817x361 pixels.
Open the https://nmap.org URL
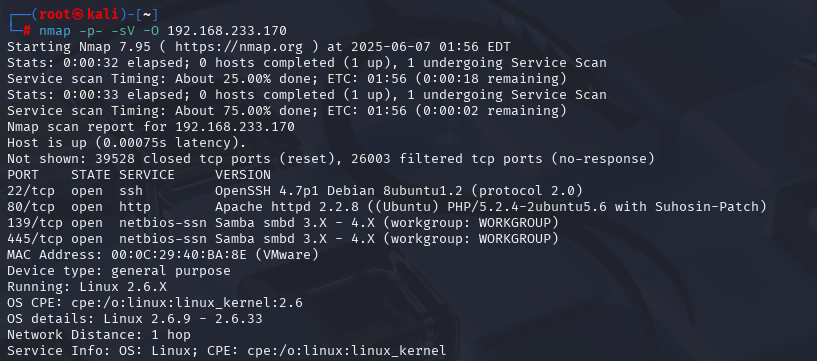point(239,47)
